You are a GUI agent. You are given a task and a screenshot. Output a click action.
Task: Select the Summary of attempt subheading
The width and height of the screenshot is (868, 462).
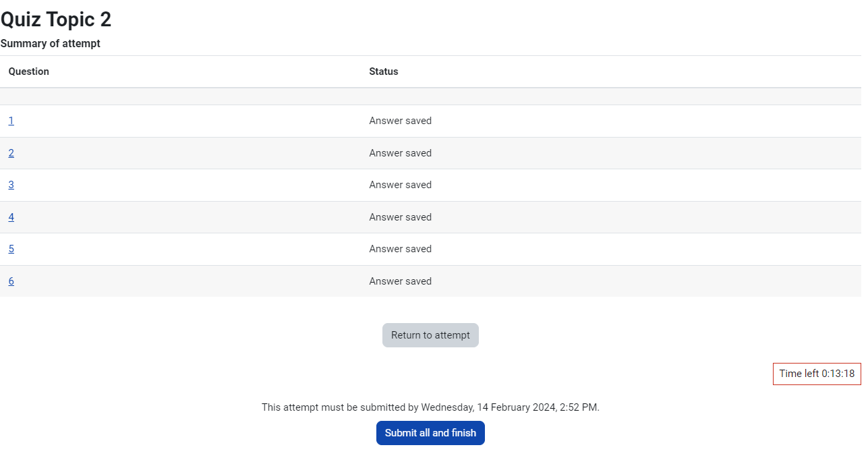(51, 44)
